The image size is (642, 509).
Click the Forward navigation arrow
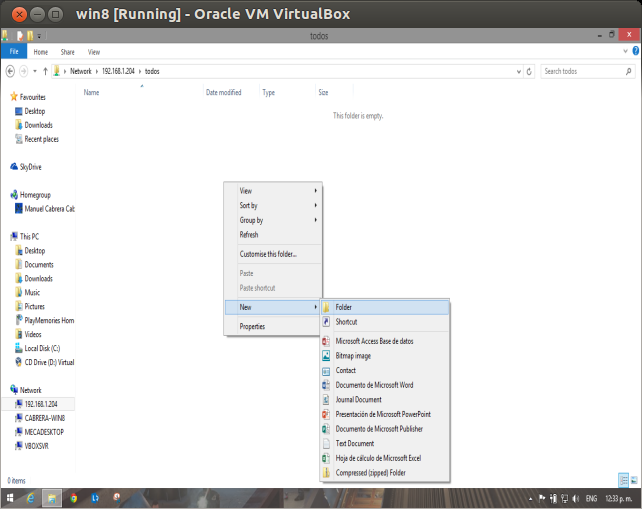pyautogui.click(x=24, y=71)
